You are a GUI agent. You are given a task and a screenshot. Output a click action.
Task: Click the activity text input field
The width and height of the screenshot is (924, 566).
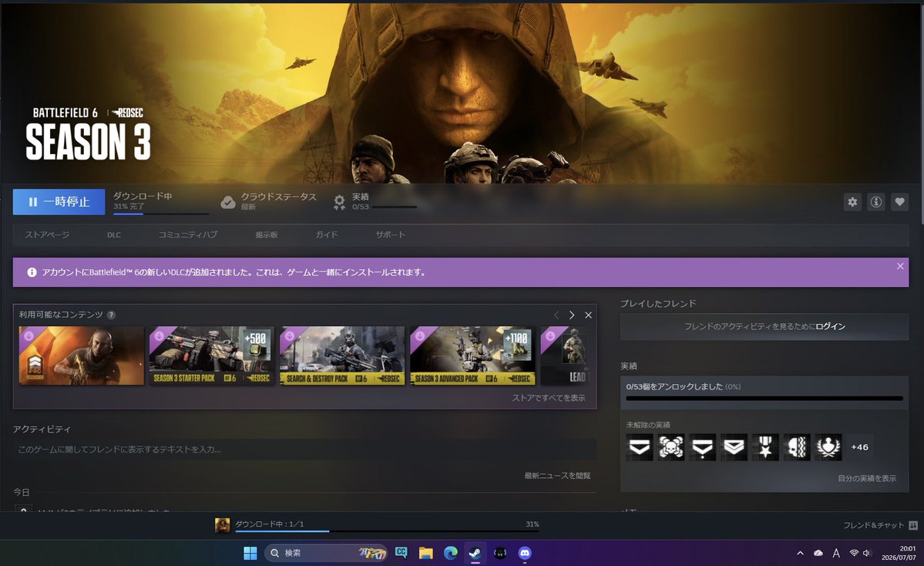click(304, 450)
